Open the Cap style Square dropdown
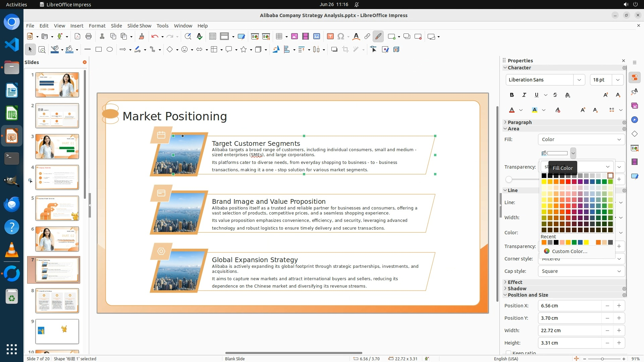 pyautogui.click(x=581, y=271)
